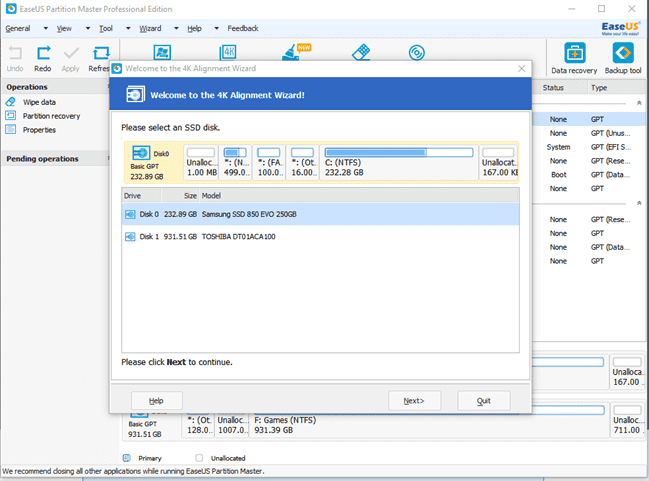Click the Unallocated legend icon
649x481 pixels.
[199, 458]
